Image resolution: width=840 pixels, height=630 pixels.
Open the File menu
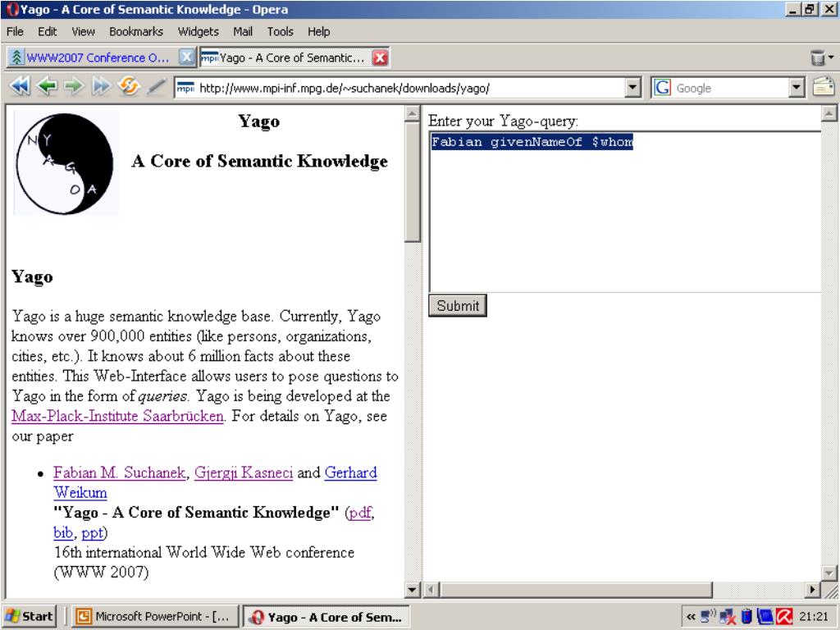[x=15, y=32]
